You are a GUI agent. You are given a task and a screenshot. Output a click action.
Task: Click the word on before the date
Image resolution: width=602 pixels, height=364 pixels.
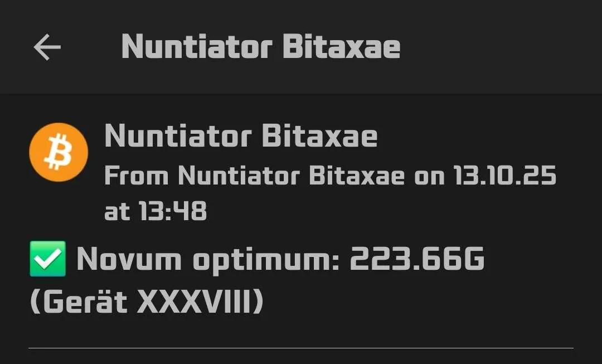430,177
